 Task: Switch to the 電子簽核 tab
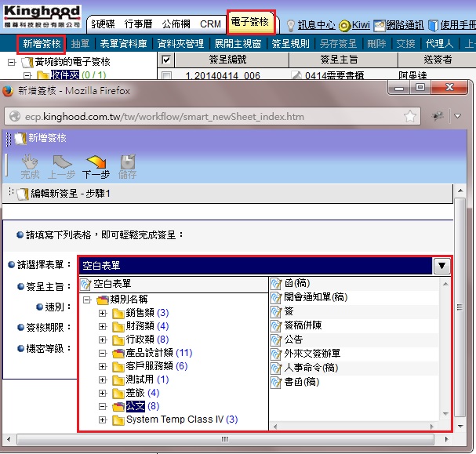(250, 24)
